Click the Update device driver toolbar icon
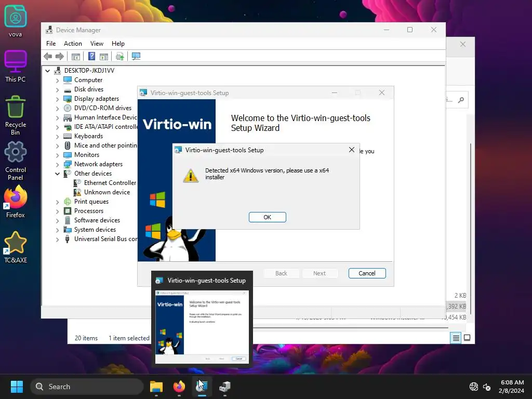 tap(120, 56)
